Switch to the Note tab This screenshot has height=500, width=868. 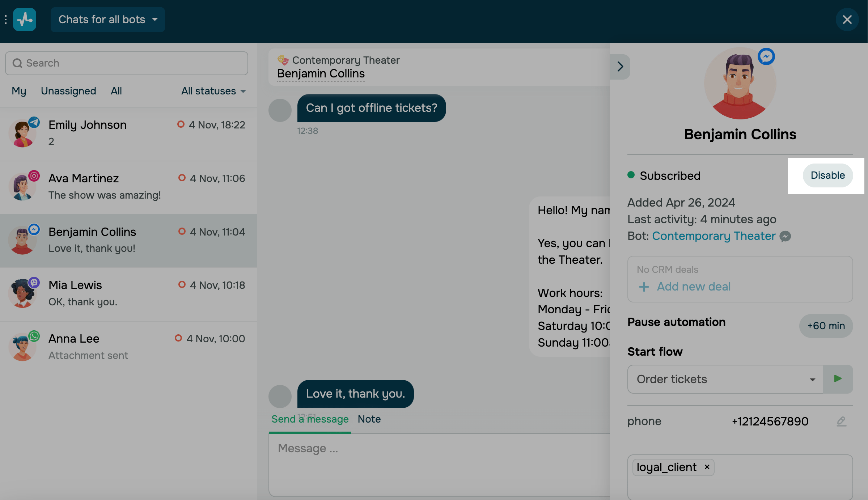point(369,419)
